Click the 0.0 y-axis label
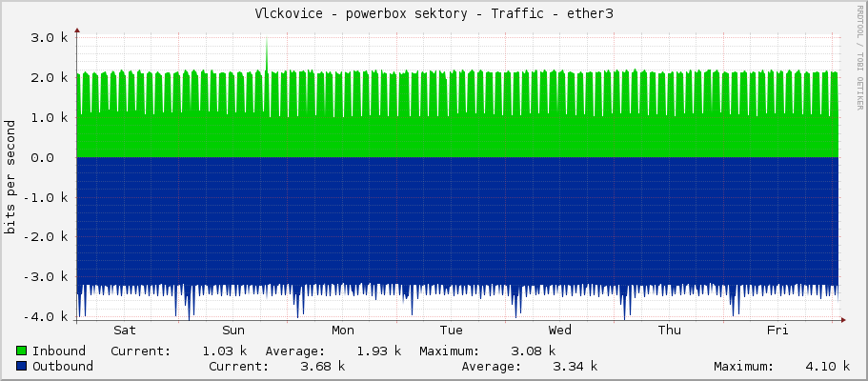Image resolution: width=868 pixels, height=381 pixels. tap(42, 157)
